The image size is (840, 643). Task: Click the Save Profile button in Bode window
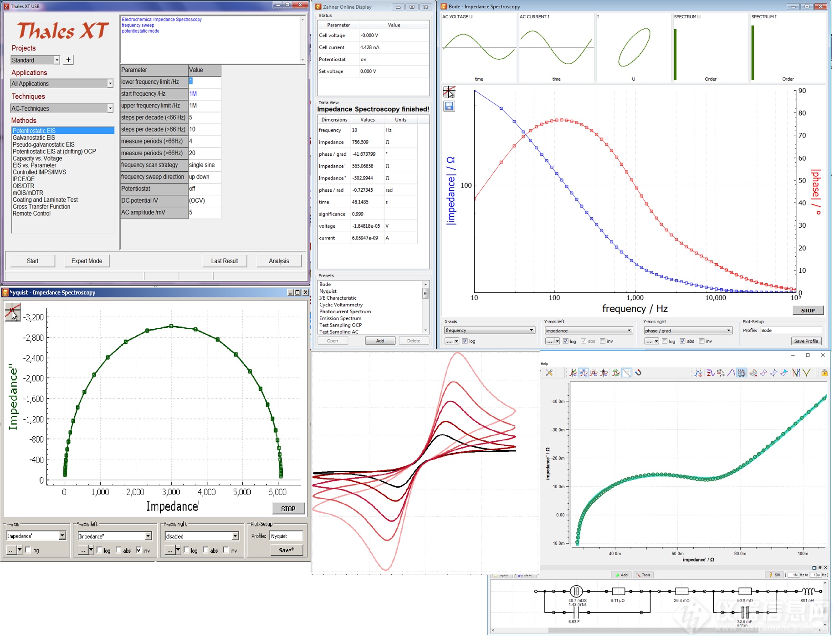click(806, 341)
